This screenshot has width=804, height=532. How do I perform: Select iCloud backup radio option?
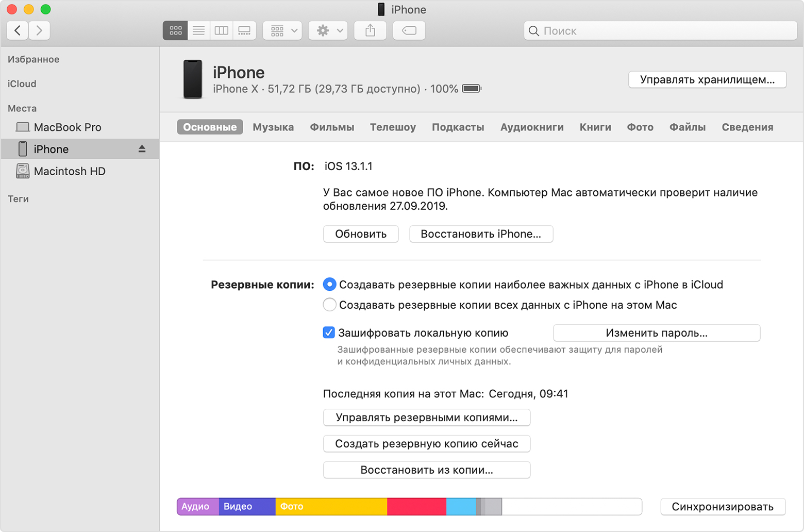[x=329, y=285]
